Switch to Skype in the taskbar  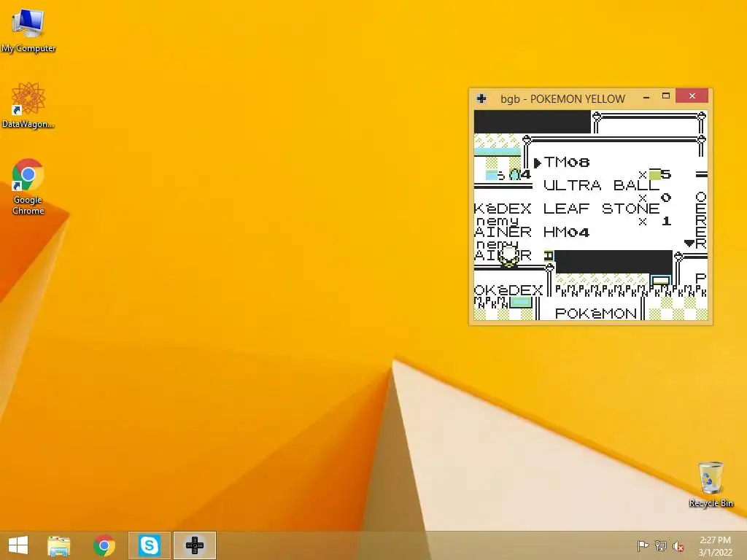coord(149,545)
